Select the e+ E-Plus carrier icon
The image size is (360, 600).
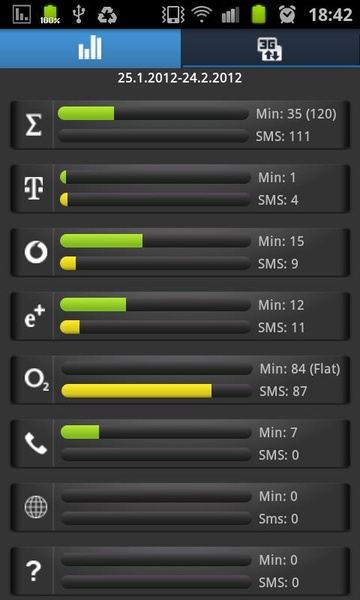click(35, 316)
